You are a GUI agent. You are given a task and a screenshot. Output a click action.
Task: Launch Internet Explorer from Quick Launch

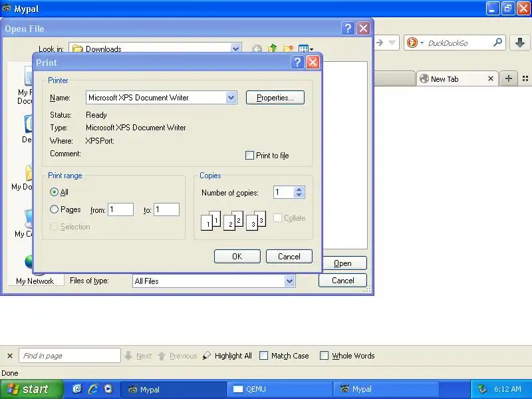[x=93, y=389]
